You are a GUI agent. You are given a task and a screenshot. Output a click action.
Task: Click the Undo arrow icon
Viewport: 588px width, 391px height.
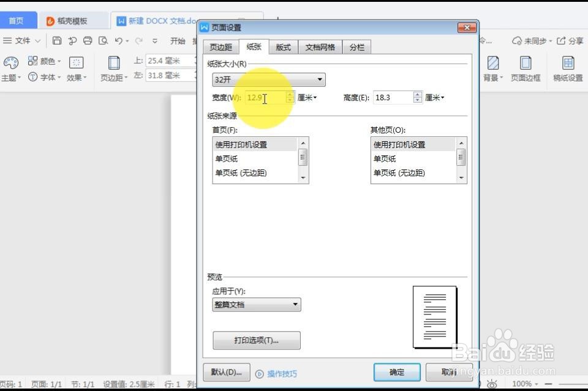coord(118,41)
